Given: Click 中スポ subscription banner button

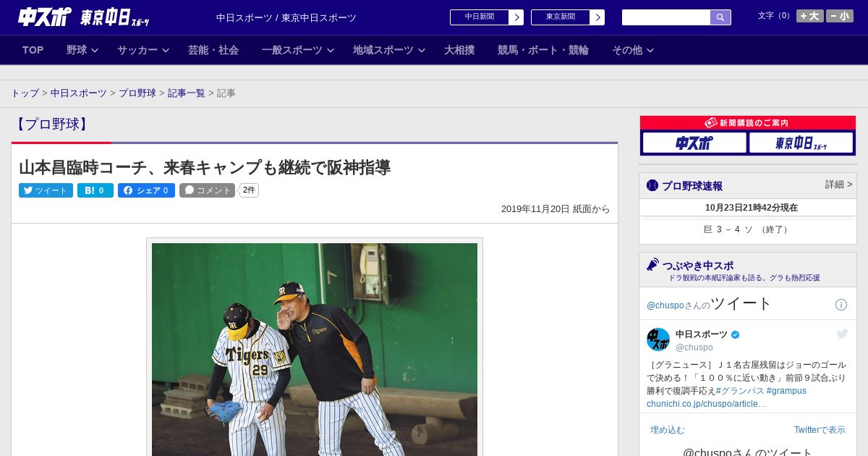Looking at the screenshot, I should [x=694, y=143].
